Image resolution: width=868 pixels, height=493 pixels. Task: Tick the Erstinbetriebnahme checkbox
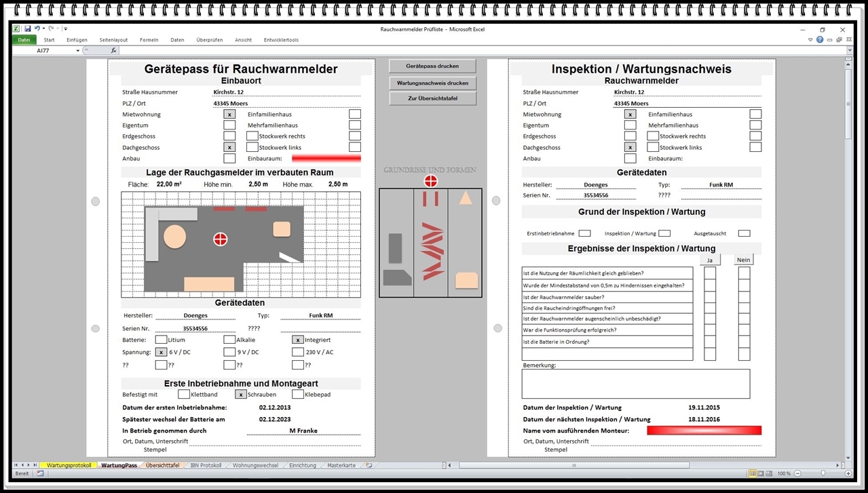[x=584, y=233]
